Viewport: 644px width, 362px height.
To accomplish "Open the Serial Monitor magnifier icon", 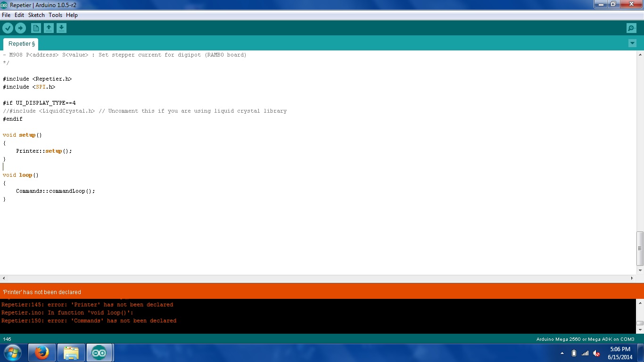I will [631, 28].
